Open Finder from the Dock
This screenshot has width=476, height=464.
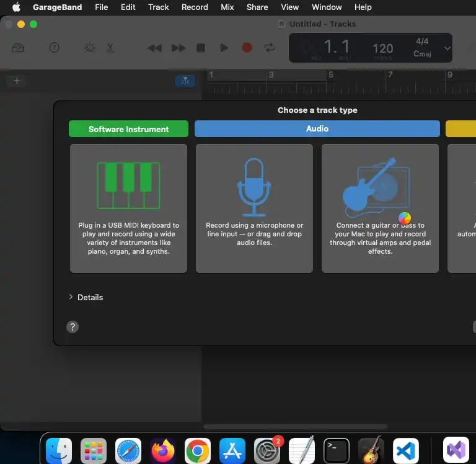tap(59, 451)
